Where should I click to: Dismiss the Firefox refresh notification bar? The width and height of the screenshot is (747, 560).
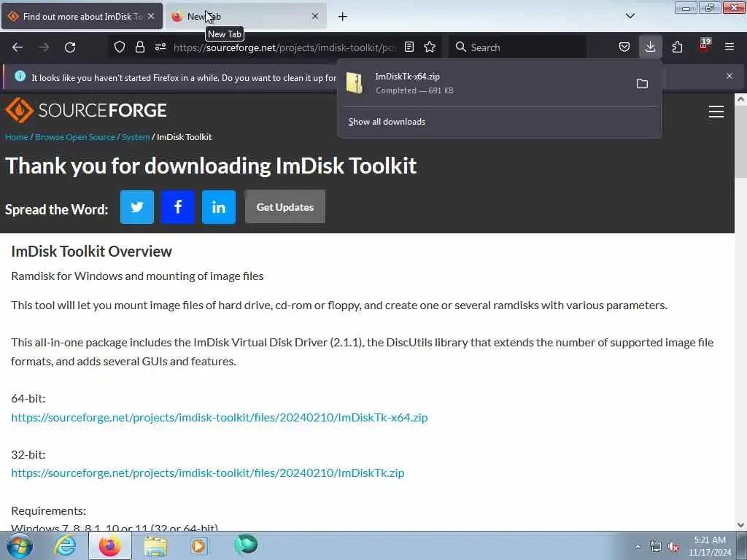click(729, 76)
